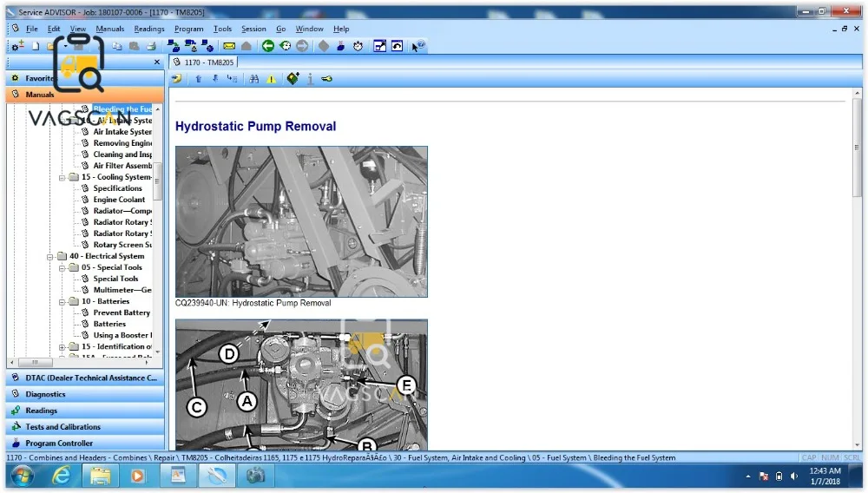Collapse the '15 - Cooling System' folder

(x=62, y=178)
